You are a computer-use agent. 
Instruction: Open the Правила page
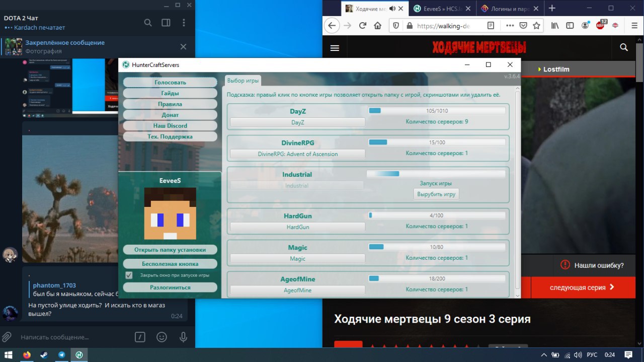(170, 104)
